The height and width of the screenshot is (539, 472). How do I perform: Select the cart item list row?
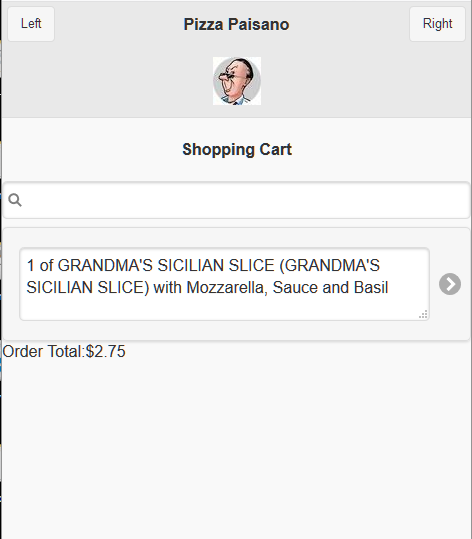tap(237, 284)
